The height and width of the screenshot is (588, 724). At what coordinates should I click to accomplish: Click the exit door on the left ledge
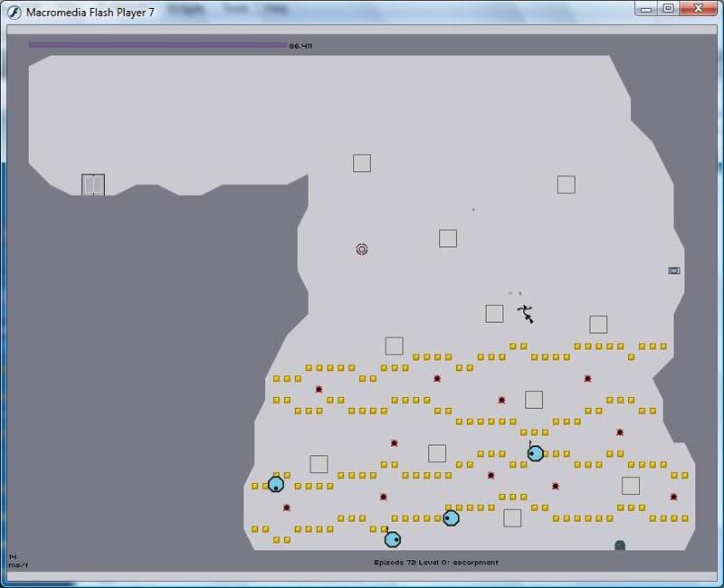point(93,185)
